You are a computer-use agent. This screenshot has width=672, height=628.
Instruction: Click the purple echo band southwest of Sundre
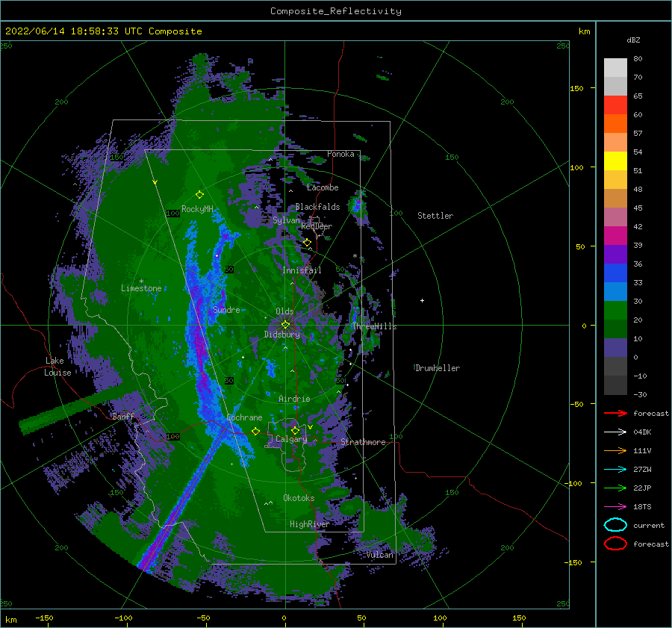[198, 343]
